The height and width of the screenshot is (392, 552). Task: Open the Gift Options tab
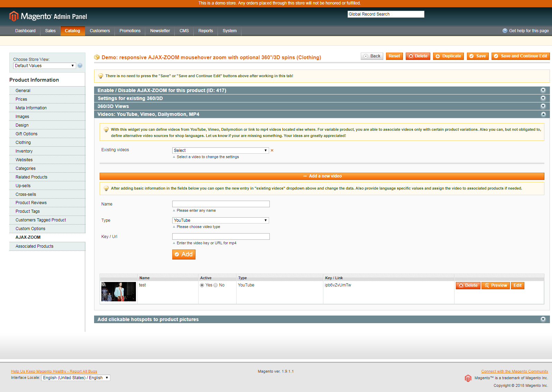click(x=47, y=134)
